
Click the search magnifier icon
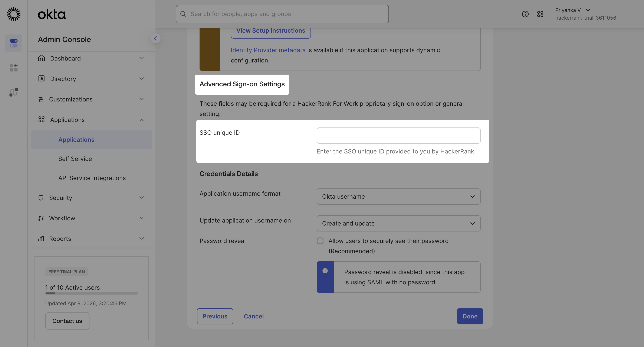[183, 14]
